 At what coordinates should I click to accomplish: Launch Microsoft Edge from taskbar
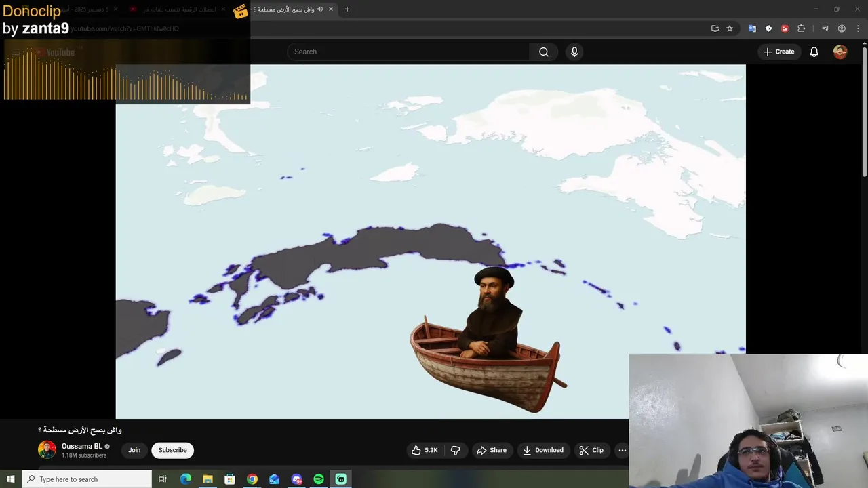tap(185, 479)
